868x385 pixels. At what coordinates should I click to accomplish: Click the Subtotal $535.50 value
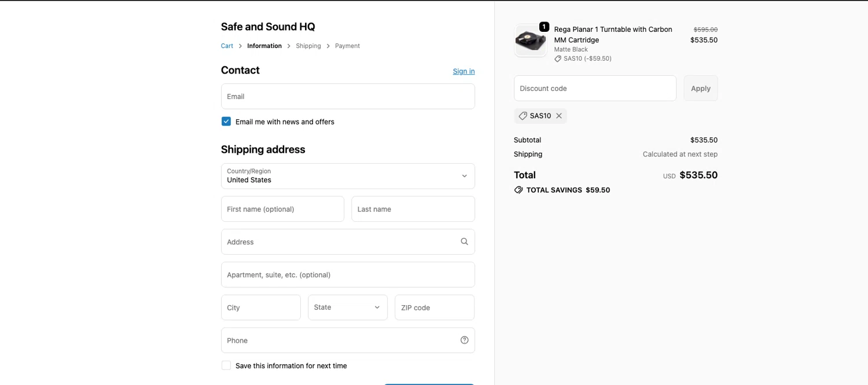point(704,140)
